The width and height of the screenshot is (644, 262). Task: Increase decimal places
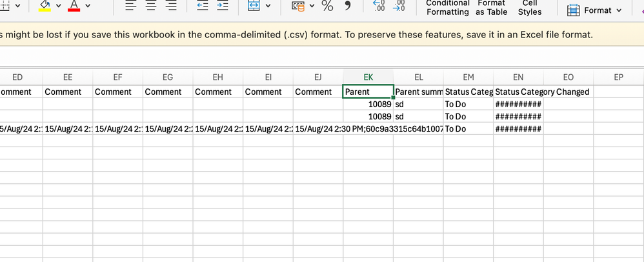pyautogui.click(x=378, y=5)
